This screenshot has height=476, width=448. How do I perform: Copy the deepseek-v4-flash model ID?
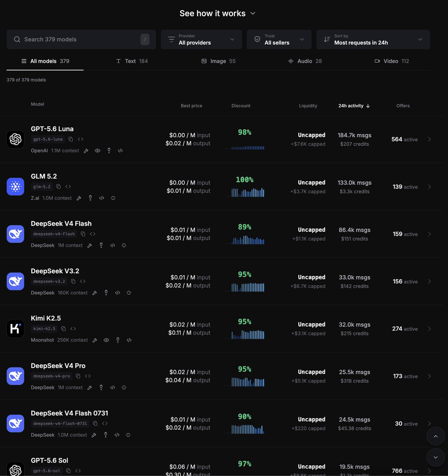click(83, 234)
